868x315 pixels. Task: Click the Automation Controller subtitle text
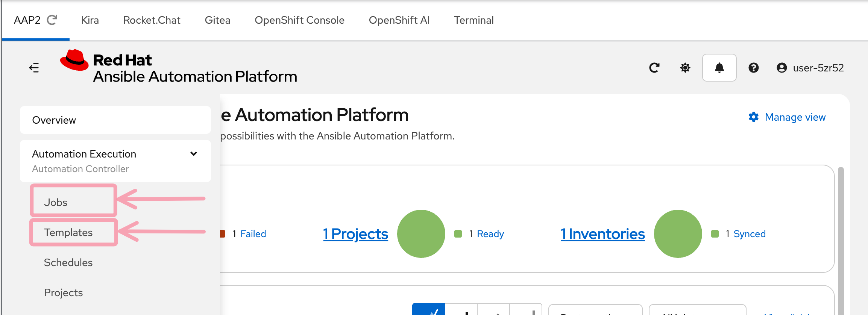(80, 169)
